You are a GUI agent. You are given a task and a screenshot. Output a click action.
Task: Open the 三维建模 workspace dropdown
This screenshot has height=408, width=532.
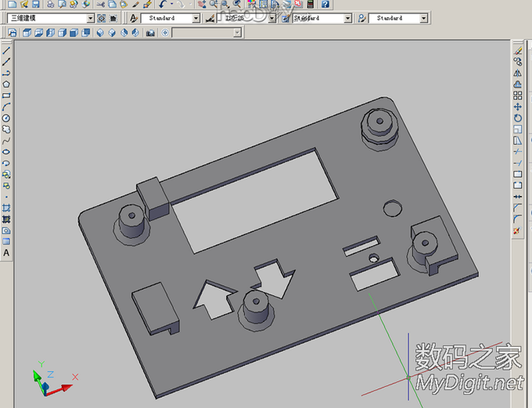click(90, 18)
